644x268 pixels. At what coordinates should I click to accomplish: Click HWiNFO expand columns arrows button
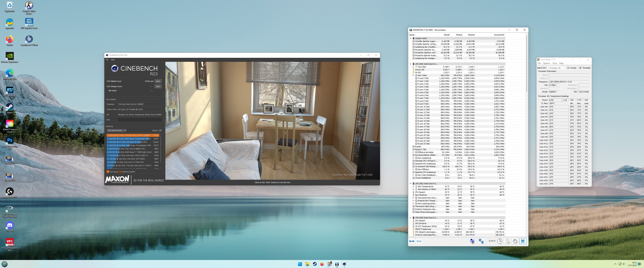tap(412, 241)
